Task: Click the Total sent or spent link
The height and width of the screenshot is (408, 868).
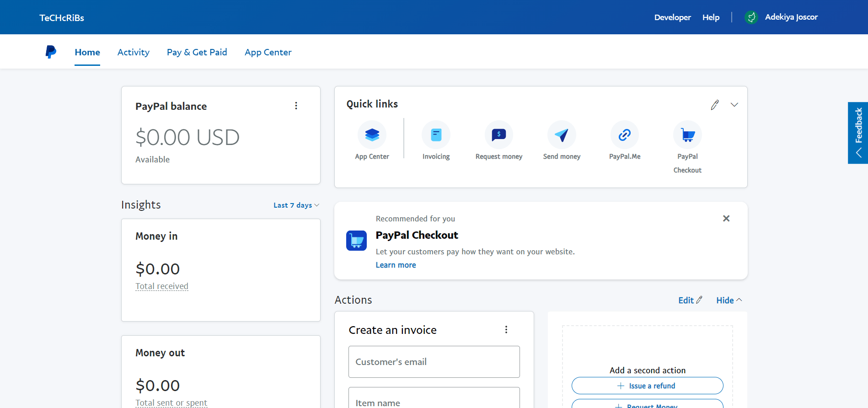Action: tap(171, 403)
